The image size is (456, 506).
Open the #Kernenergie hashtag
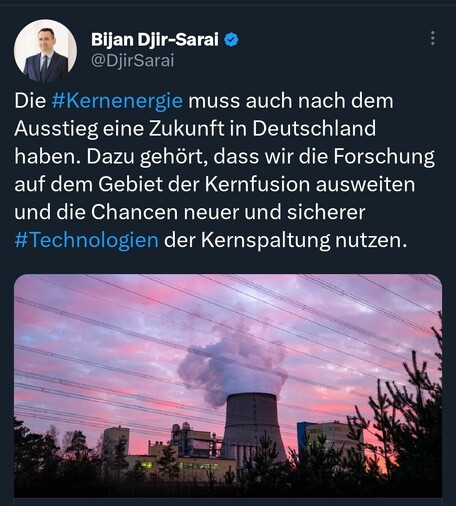(117, 101)
